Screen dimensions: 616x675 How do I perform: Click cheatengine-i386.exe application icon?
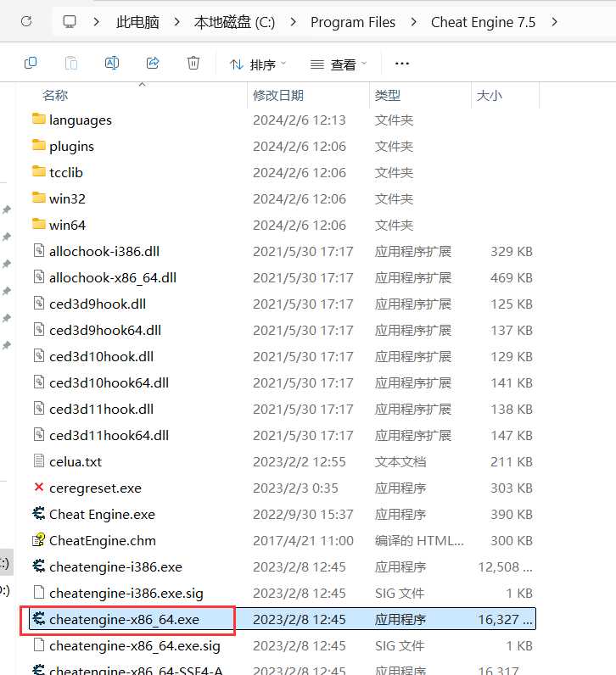(39, 566)
